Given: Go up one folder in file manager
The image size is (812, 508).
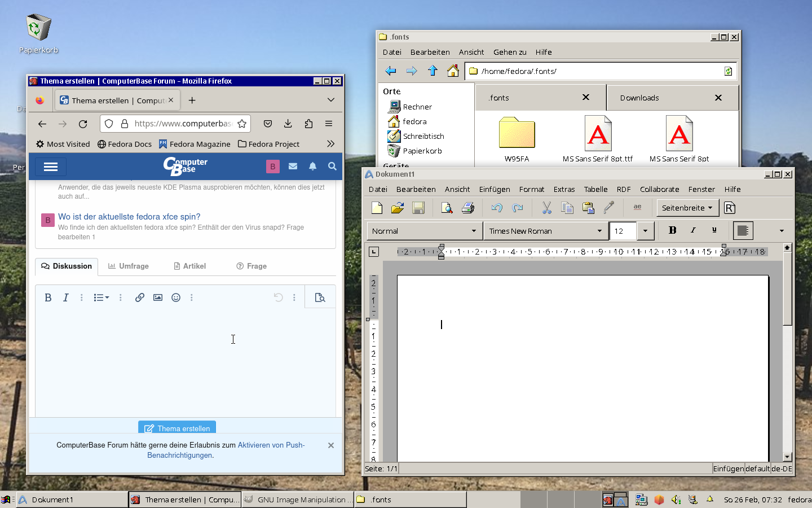Looking at the screenshot, I should (433, 71).
